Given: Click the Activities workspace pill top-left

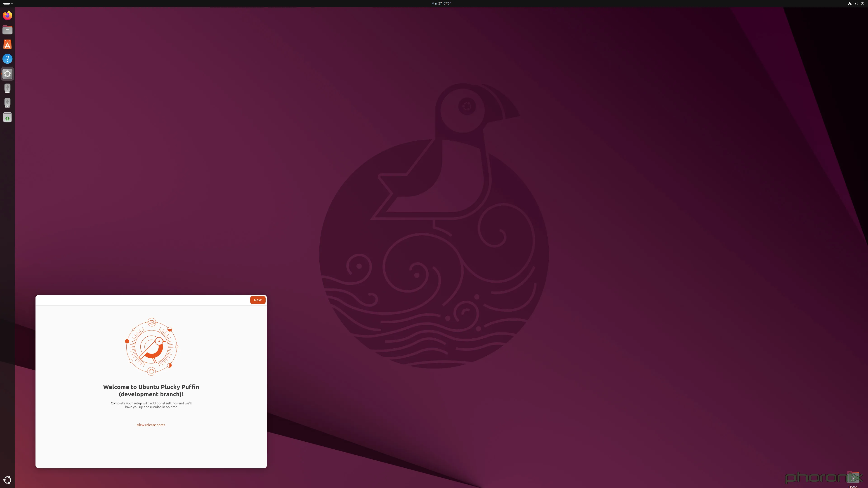Looking at the screenshot, I should (x=6, y=4).
